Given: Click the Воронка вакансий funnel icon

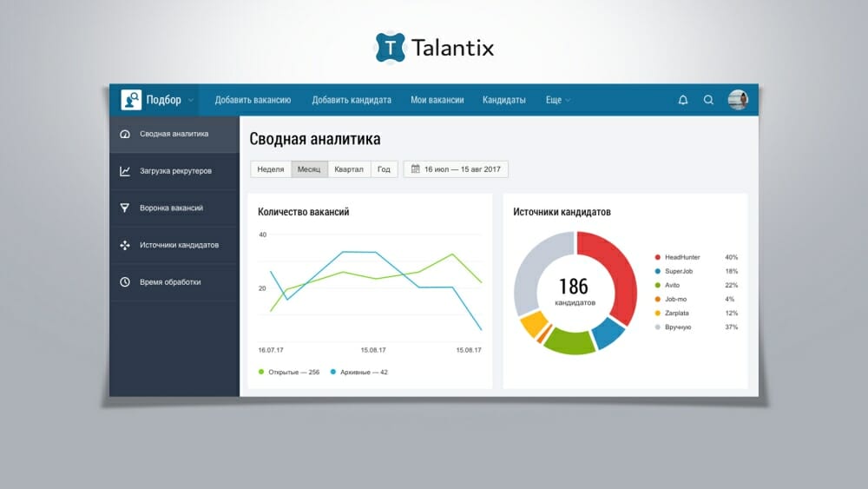Looking at the screenshot, I should (x=125, y=208).
